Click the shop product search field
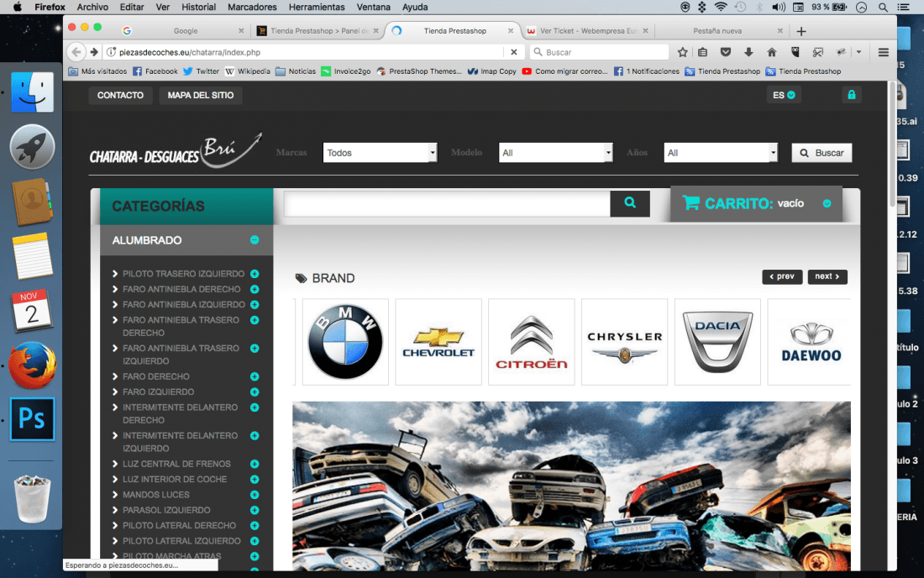This screenshot has width=924, height=578. pos(447,204)
